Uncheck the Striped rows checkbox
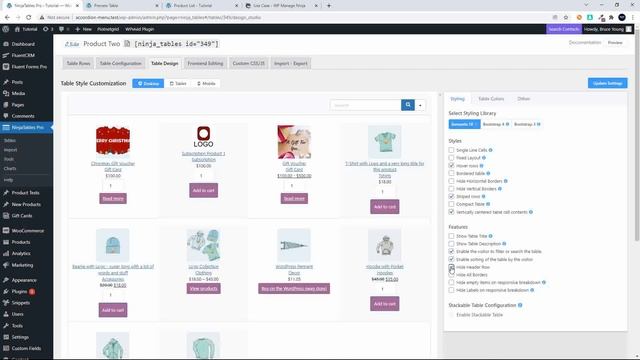640x360 pixels. coord(451,196)
